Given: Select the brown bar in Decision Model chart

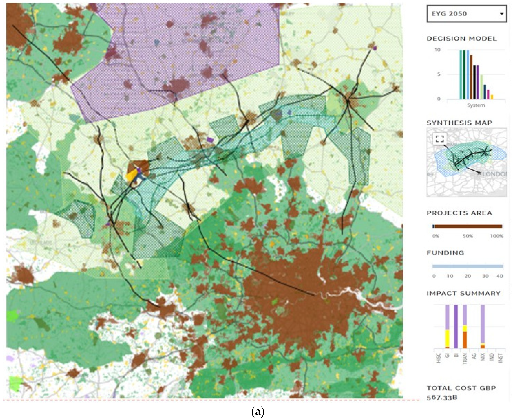Looking at the screenshot, I should coord(471,77).
